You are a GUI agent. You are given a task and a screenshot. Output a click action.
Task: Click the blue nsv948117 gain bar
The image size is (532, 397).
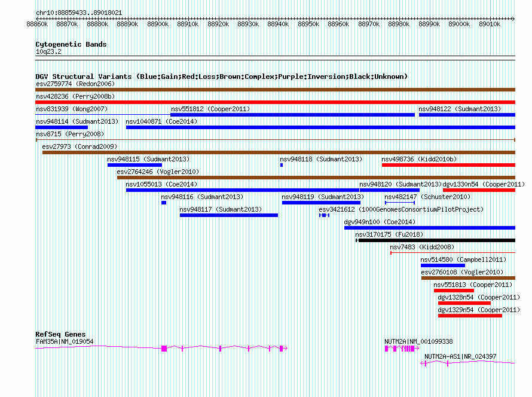point(229,215)
